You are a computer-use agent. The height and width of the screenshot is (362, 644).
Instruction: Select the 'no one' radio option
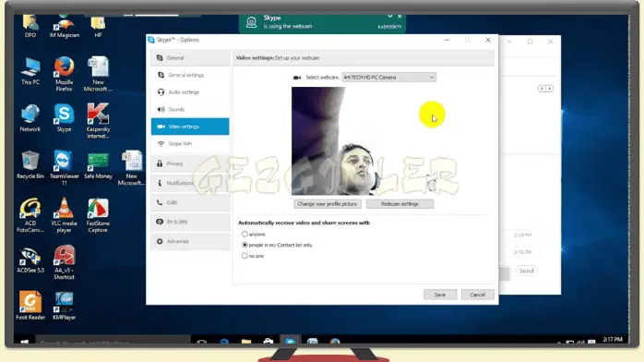point(244,256)
